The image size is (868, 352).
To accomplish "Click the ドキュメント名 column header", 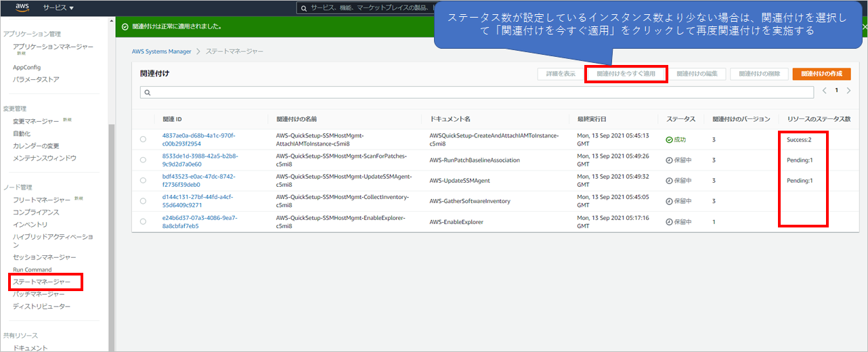I will (x=450, y=119).
